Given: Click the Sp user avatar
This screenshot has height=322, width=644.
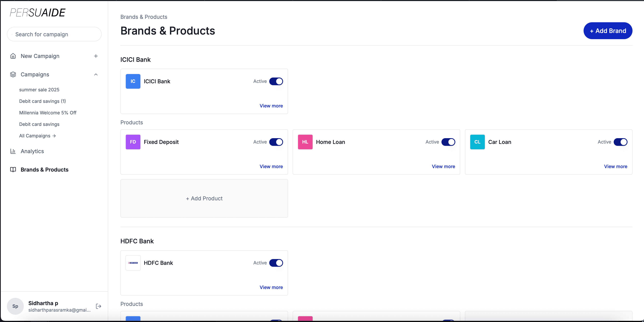Looking at the screenshot, I should click(x=15, y=306).
